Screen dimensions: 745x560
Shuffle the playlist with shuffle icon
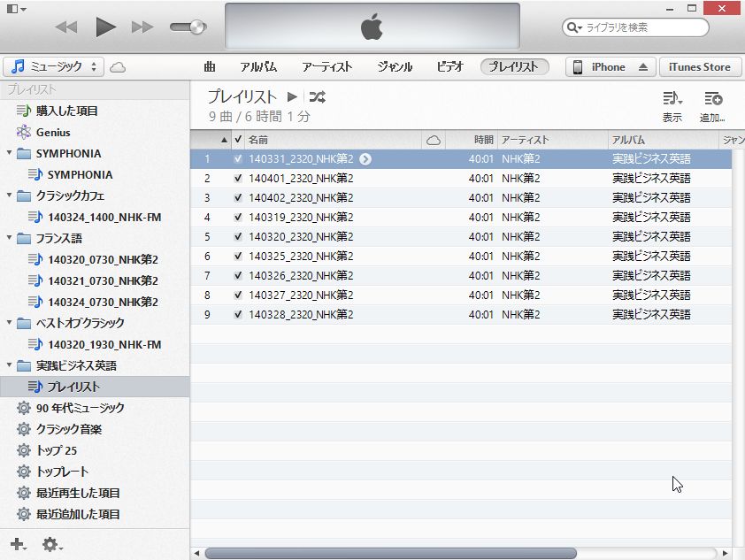[x=318, y=97]
